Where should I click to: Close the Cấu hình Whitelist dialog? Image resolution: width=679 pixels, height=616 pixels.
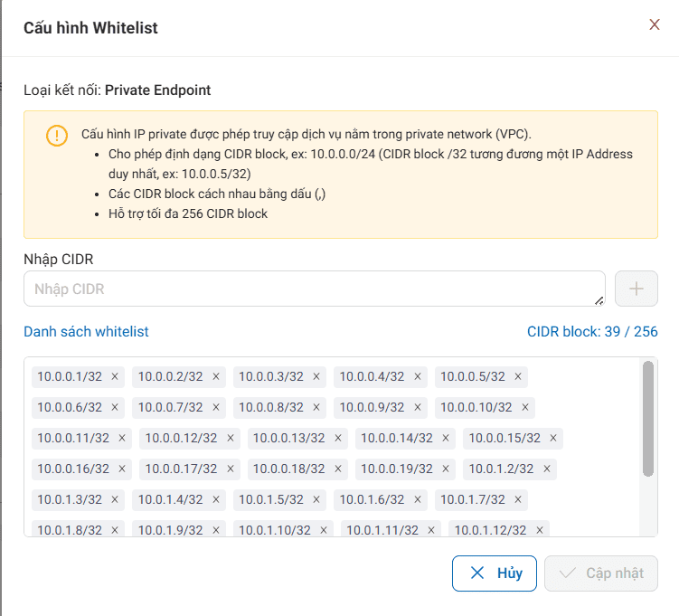655,25
